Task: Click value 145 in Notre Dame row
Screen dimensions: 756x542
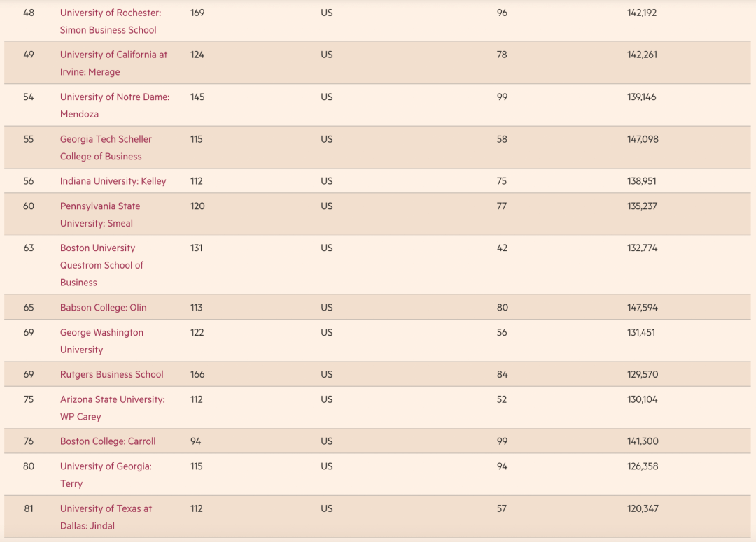Action: tap(197, 97)
